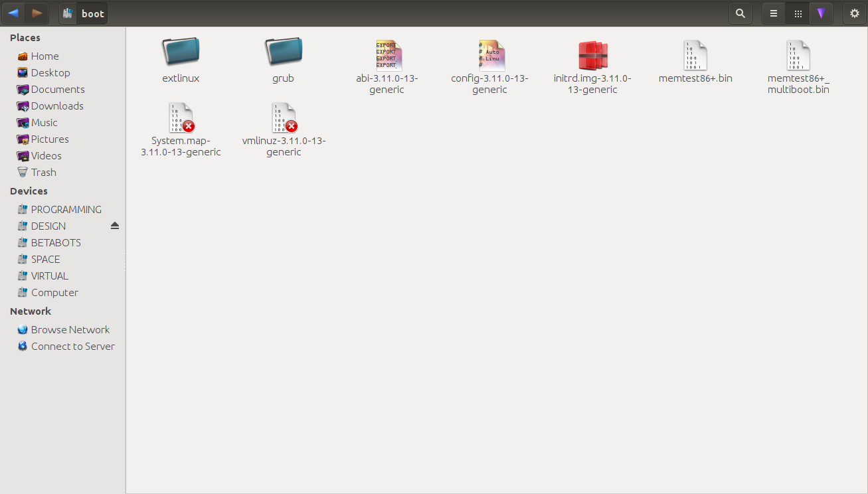Viewport: 868px width, 494px height.
Task: Open the extlinux folder
Action: pyautogui.click(x=181, y=53)
